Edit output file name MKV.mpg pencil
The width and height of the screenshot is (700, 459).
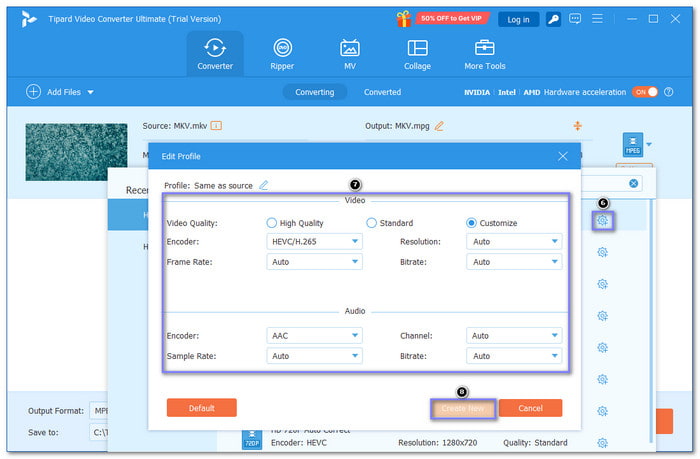(439, 126)
